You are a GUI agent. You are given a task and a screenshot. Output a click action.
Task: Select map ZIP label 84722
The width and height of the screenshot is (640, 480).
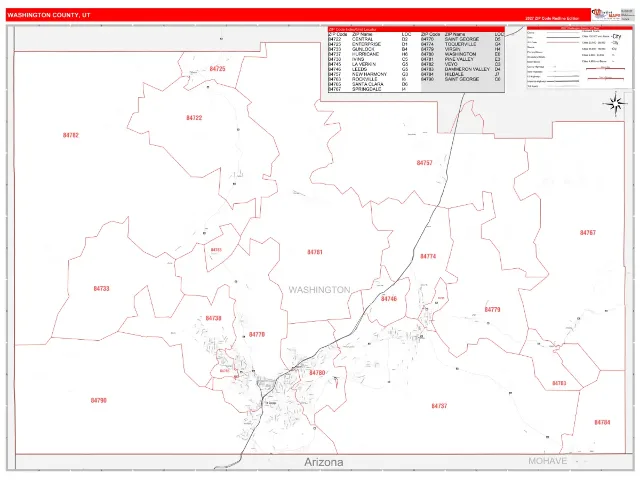(x=194, y=118)
